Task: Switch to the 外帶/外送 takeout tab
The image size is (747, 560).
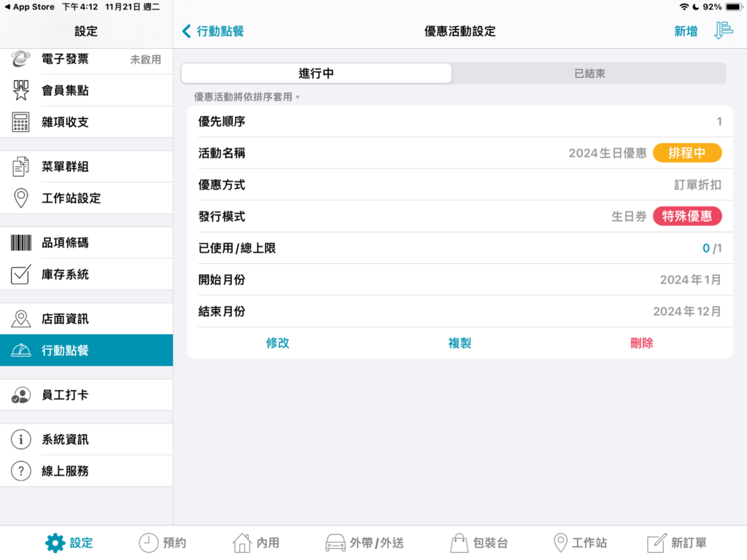Action: 364,542
